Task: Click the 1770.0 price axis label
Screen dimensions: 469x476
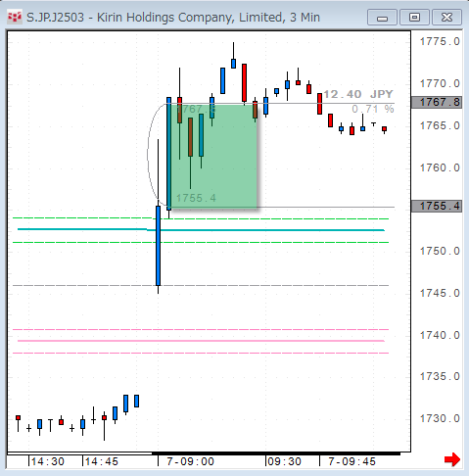Action: tap(440, 83)
